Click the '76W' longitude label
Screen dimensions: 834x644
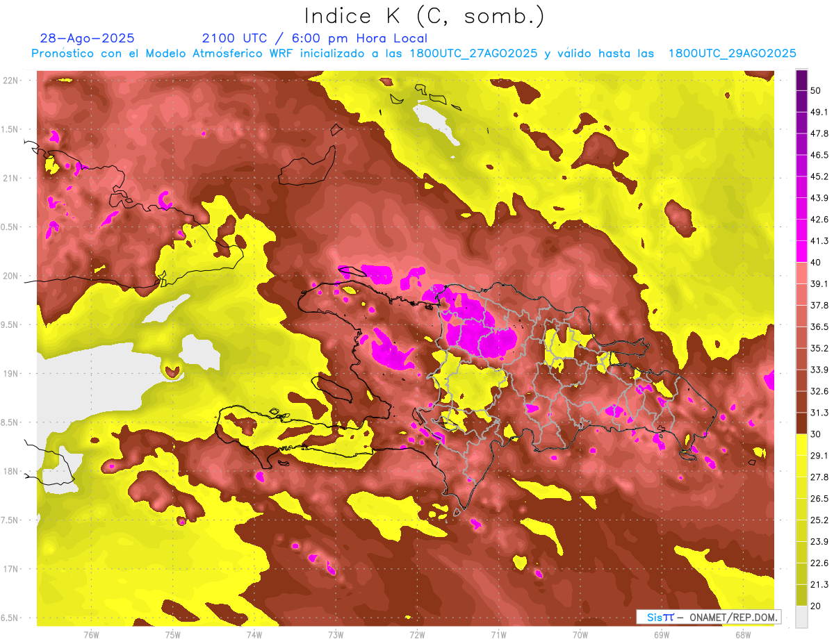point(91,635)
